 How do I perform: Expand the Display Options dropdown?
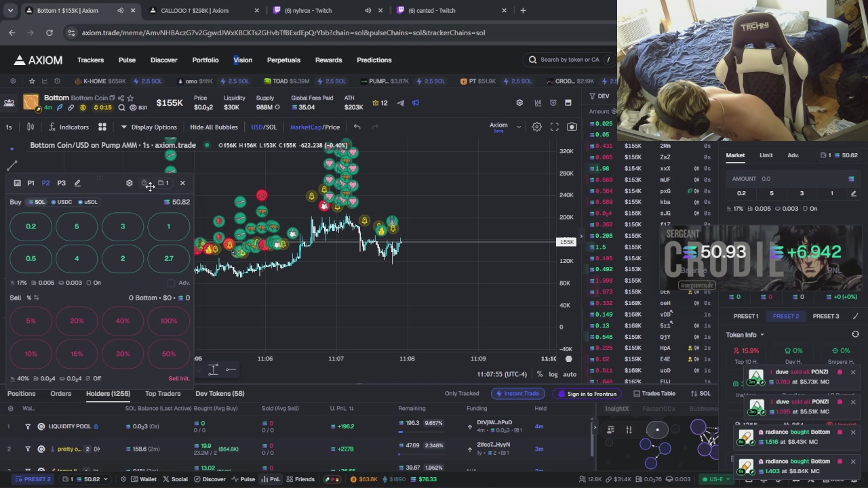(x=149, y=127)
